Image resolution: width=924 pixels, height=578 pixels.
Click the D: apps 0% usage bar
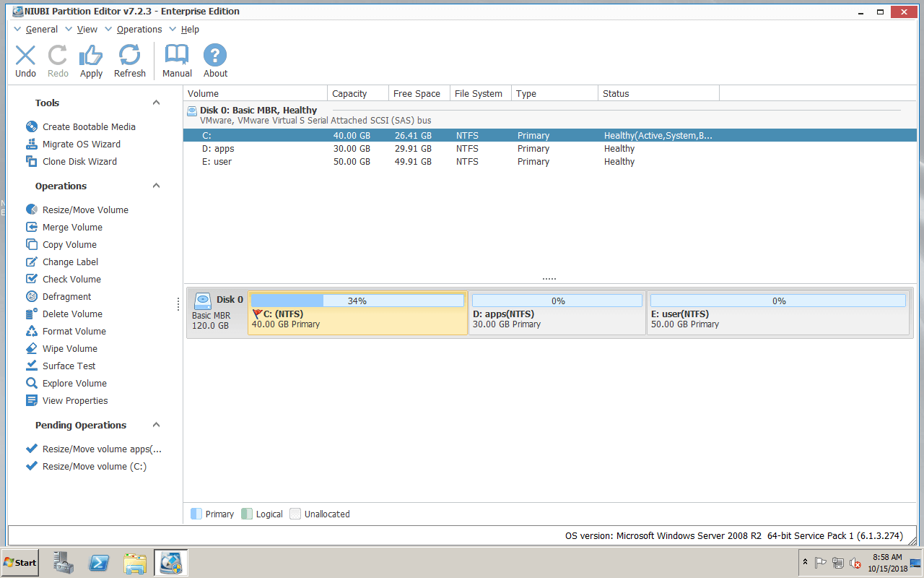557,301
